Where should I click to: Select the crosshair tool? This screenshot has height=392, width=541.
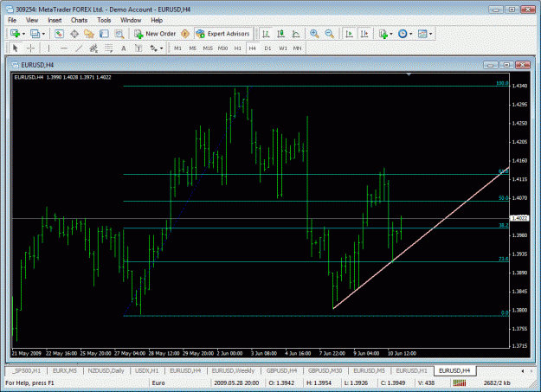click(30, 48)
